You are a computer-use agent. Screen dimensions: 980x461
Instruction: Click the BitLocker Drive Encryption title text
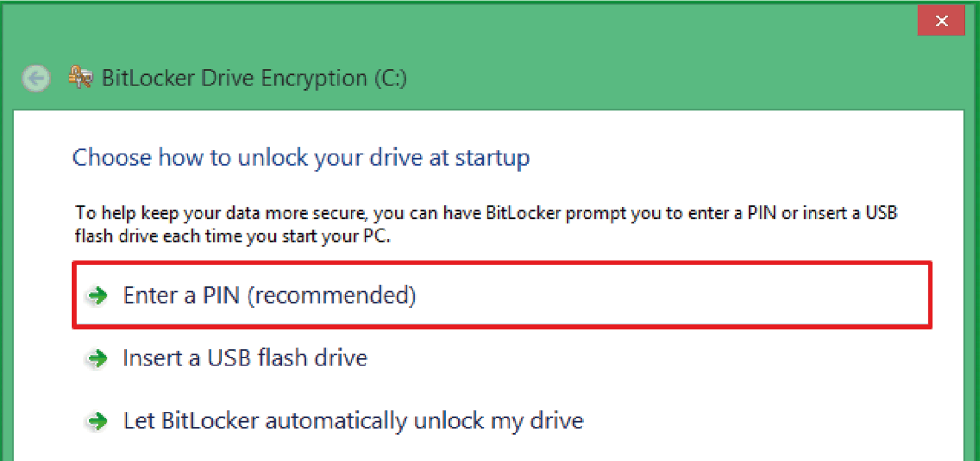(235, 79)
